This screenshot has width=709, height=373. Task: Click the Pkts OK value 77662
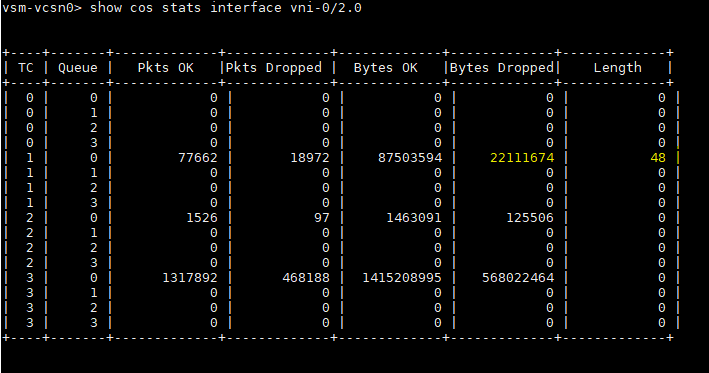198,158
